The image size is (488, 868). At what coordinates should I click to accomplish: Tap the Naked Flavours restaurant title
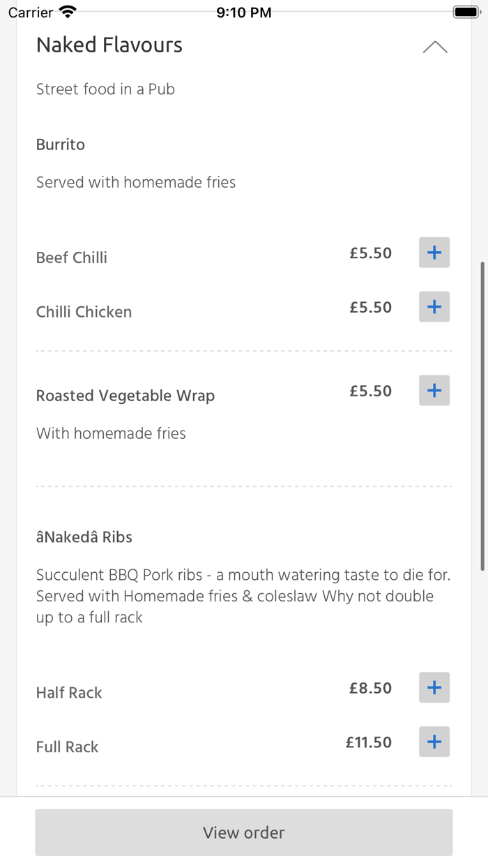click(109, 45)
